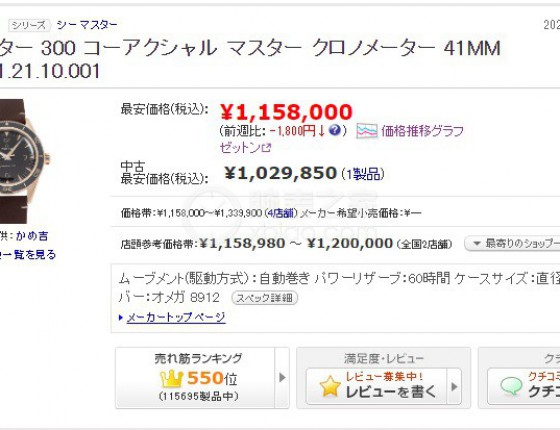The image size is (560, 430).
Task: Open the かめ吉 provider link
Action: (32, 236)
